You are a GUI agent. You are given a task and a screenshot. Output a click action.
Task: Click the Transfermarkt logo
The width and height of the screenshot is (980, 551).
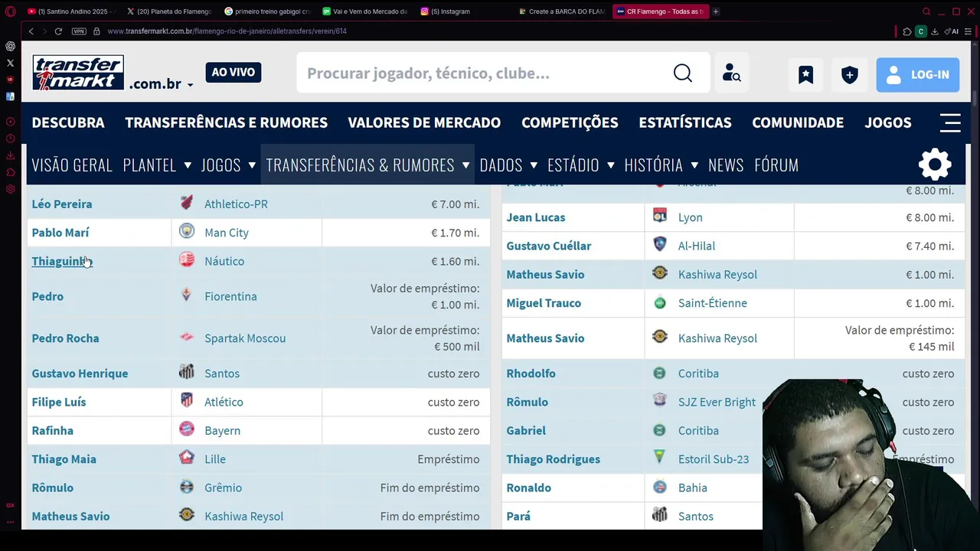78,73
